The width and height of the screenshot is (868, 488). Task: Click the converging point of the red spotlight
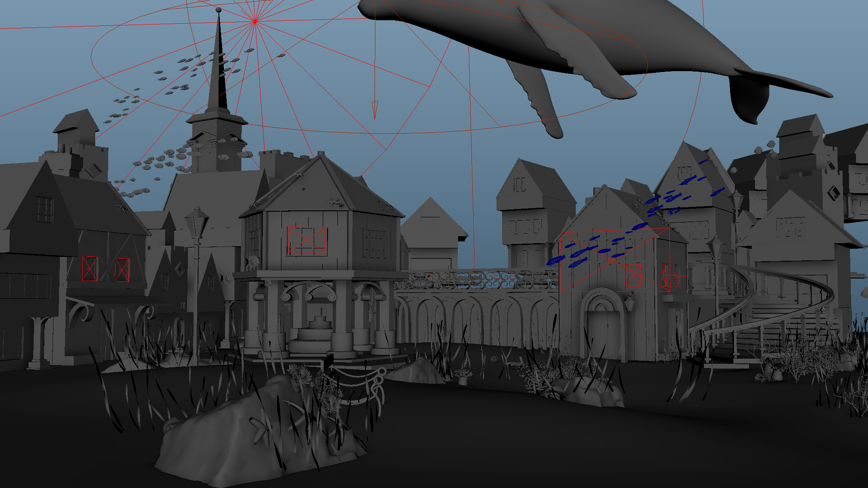[255, 21]
